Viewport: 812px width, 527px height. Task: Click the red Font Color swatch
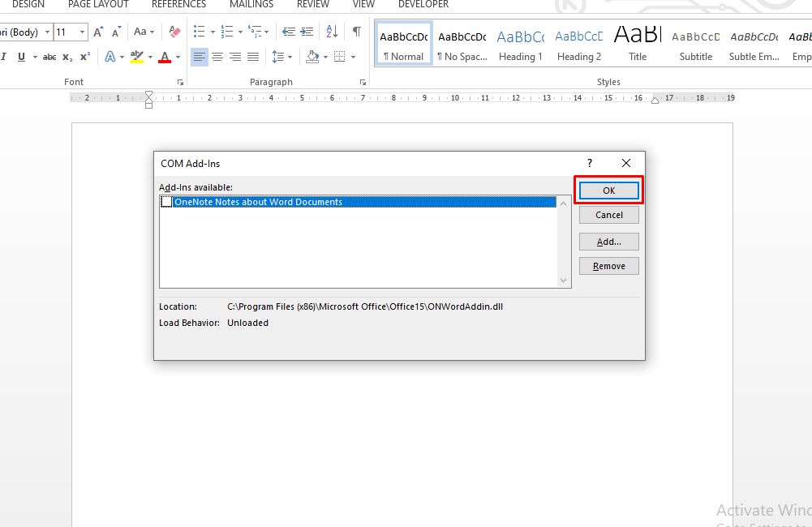(164, 57)
